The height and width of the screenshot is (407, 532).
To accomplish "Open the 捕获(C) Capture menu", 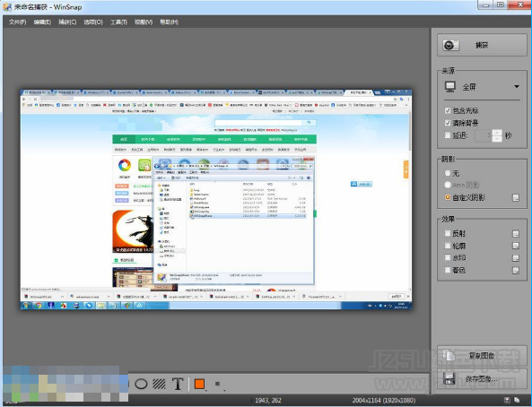I will (67, 22).
